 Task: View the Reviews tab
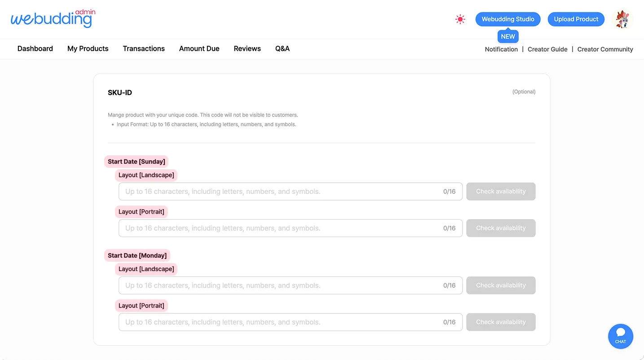tap(247, 48)
